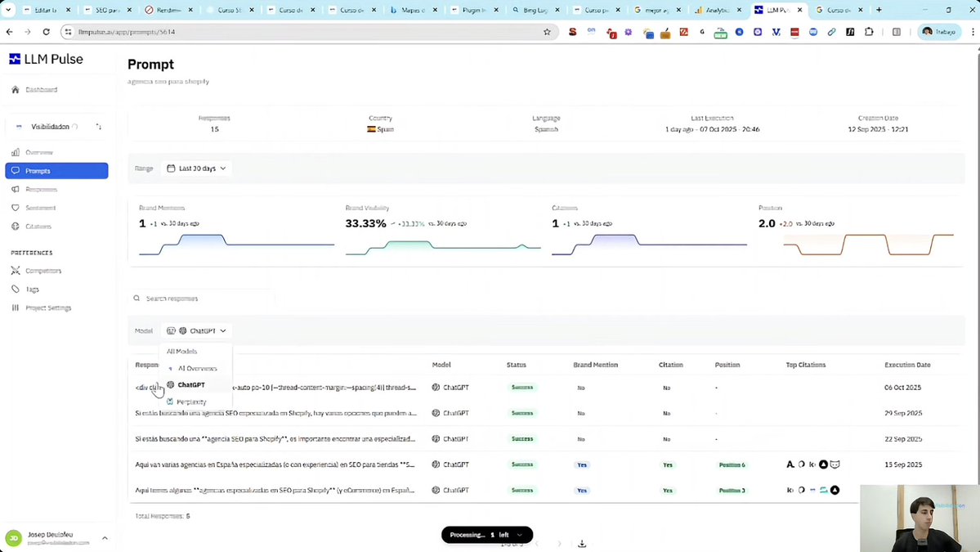980x552 pixels.
Task: Click the Execution Date column header
Action: pyautogui.click(x=907, y=365)
